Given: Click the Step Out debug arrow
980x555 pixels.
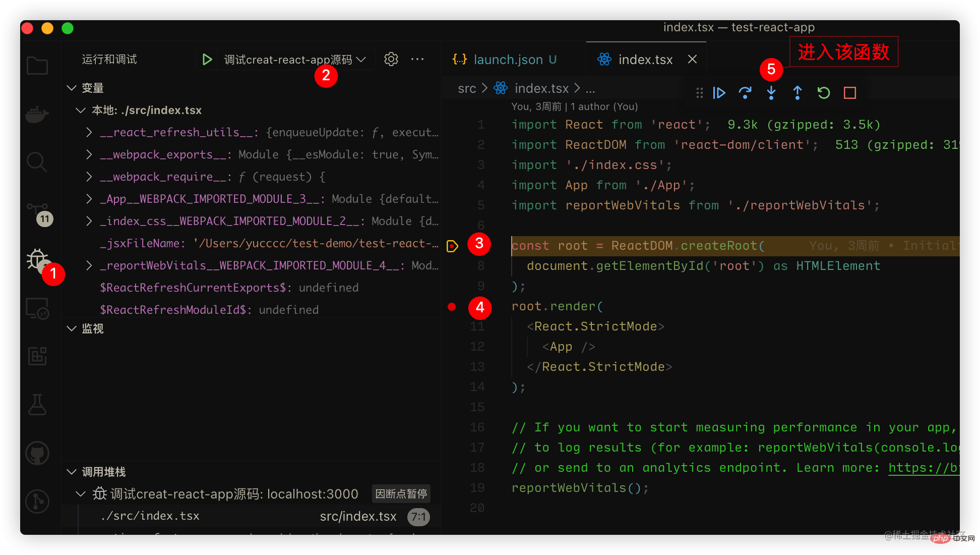Looking at the screenshot, I should [798, 93].
